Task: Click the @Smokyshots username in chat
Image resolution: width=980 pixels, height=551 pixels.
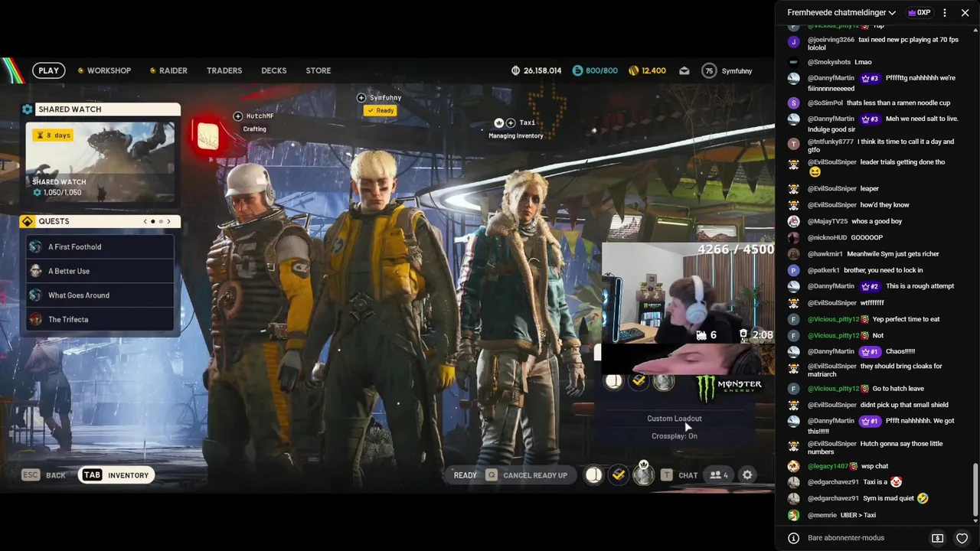Action: pyautogui.click(x=829, y=62)
